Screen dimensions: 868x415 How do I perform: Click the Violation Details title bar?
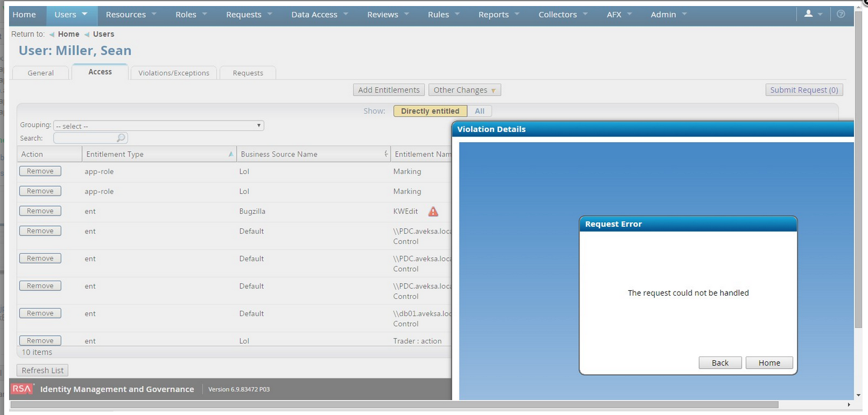click(x=652, y=129)
